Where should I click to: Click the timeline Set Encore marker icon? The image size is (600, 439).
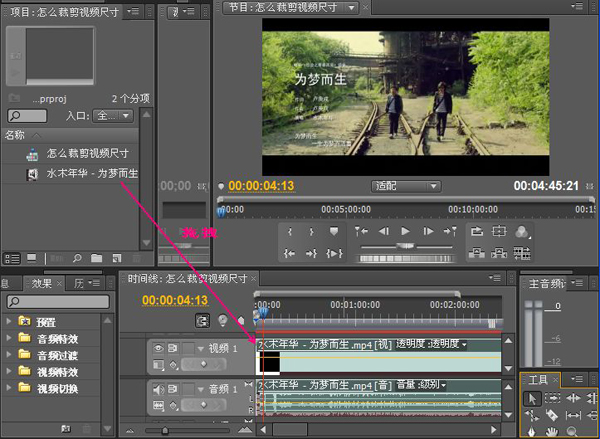(x=223, y=320)
